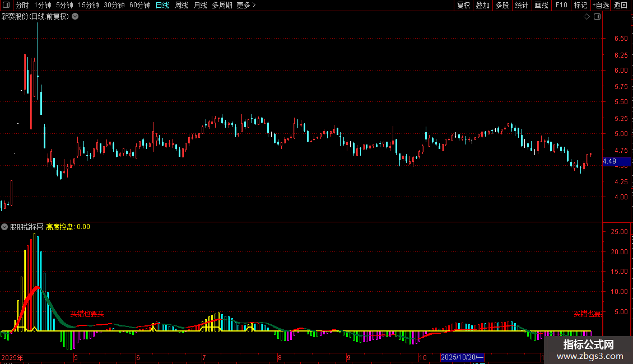Click the 买错也要买 annotation near month 5

[x=87, y=314]
